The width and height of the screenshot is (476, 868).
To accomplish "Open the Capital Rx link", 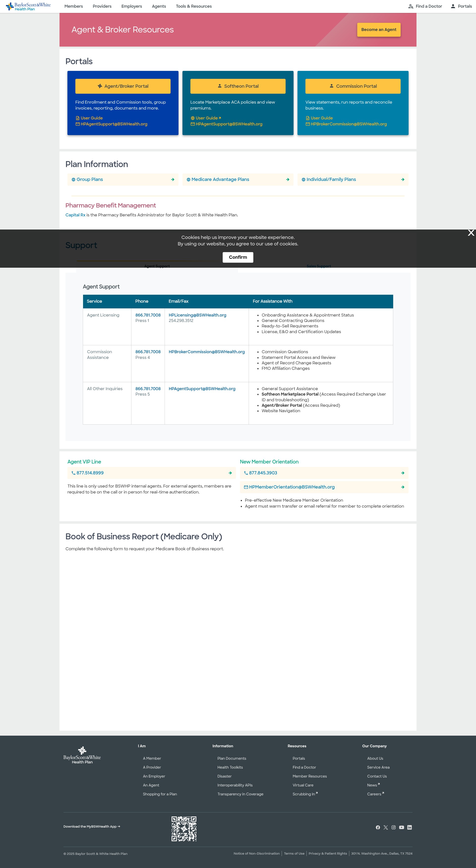I will [x=75, y=215].
